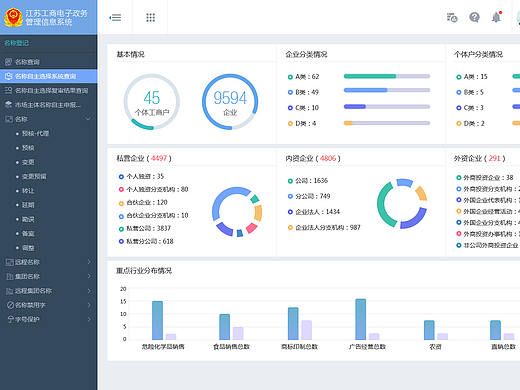Open 市场主体名称自主申报 menu item
The image size is (520, 390).
pos(49,105)
